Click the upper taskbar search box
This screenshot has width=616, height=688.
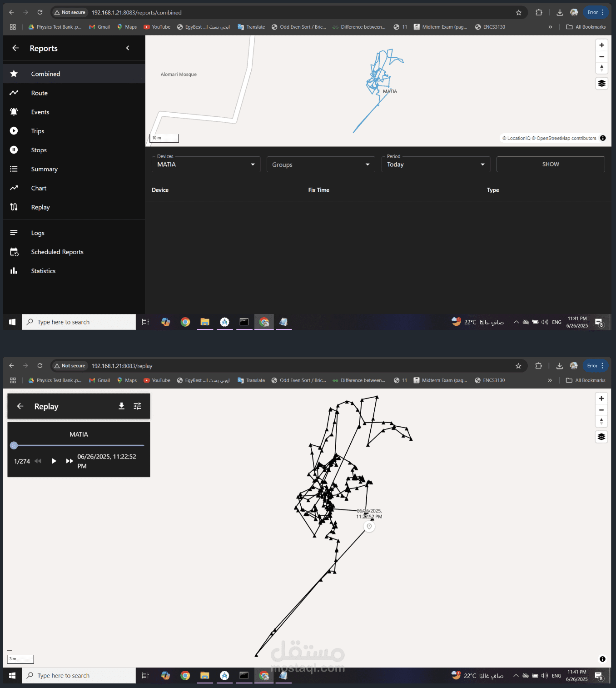pos(79,322)
